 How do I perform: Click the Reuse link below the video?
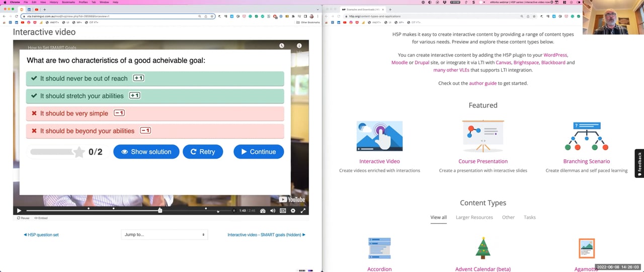point(23,218)
